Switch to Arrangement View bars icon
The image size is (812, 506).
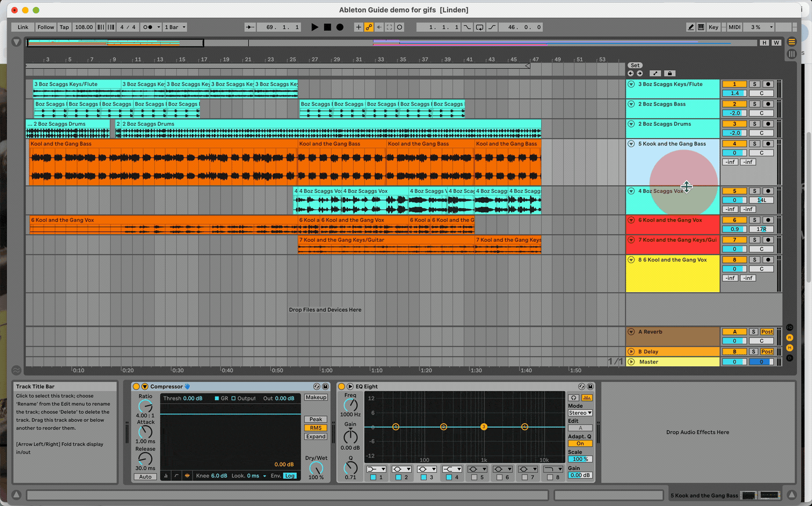coord(792,53)
